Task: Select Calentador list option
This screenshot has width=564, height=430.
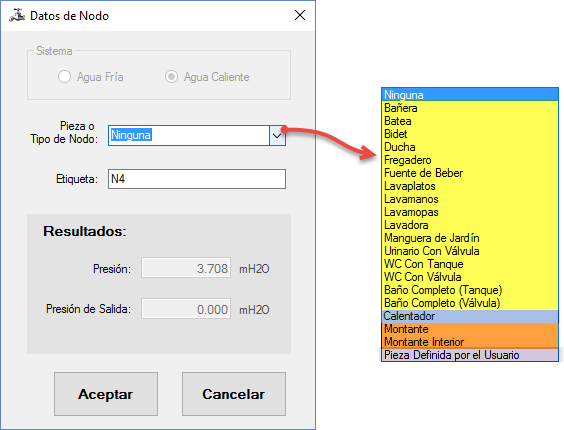Action: tap(470, 316)
